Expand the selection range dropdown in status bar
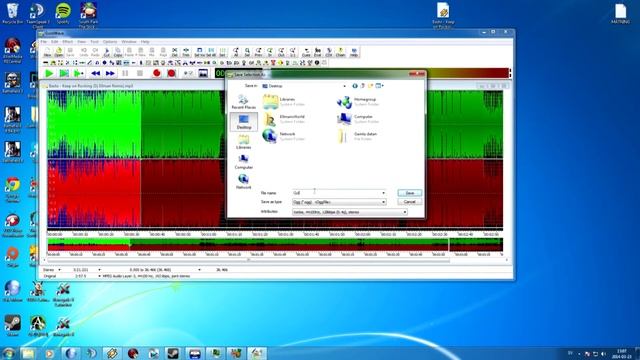 pyautogui.click(x=199, y=270)
